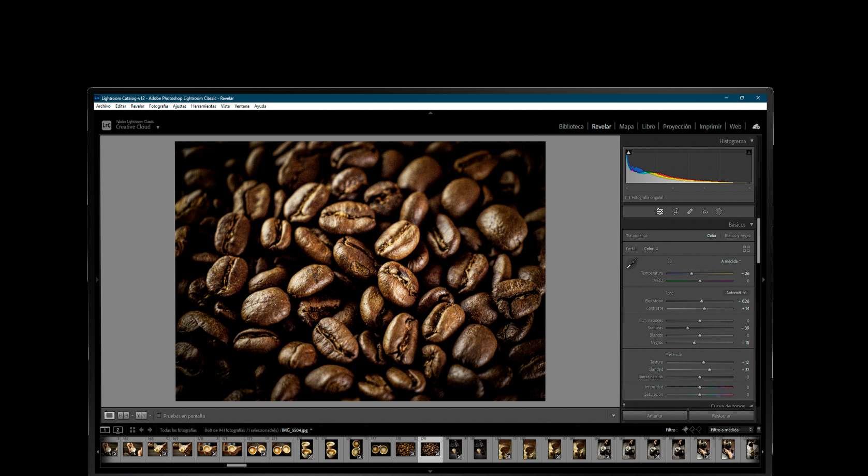This screenshot has width=868, height=476.
Task: Click the right panel vertical scrollbar
Action: tap(759, 241)
